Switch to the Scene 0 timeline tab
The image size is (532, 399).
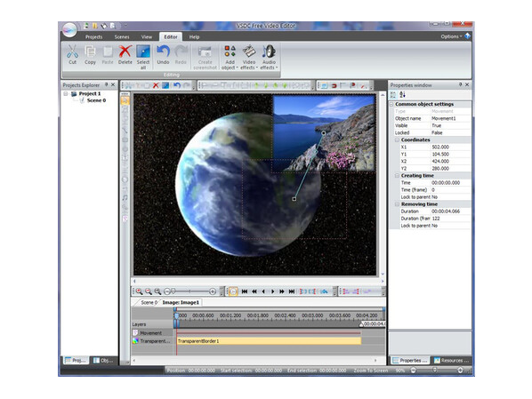click(x=149, y=302)
